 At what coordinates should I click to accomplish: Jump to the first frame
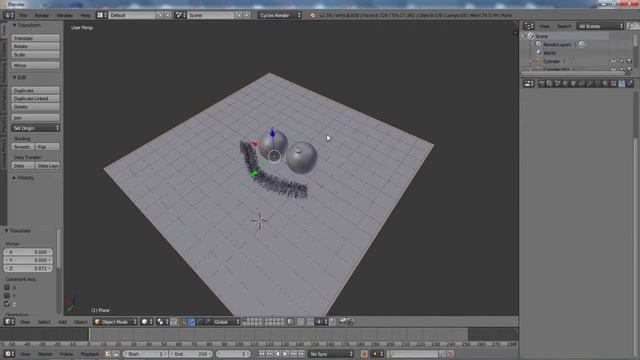[x=262, y=354]
